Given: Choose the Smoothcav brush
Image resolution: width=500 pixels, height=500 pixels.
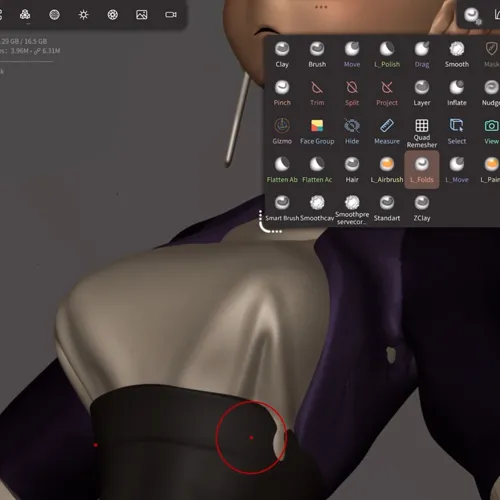Looking at the screenshot, I should point(317,208).
